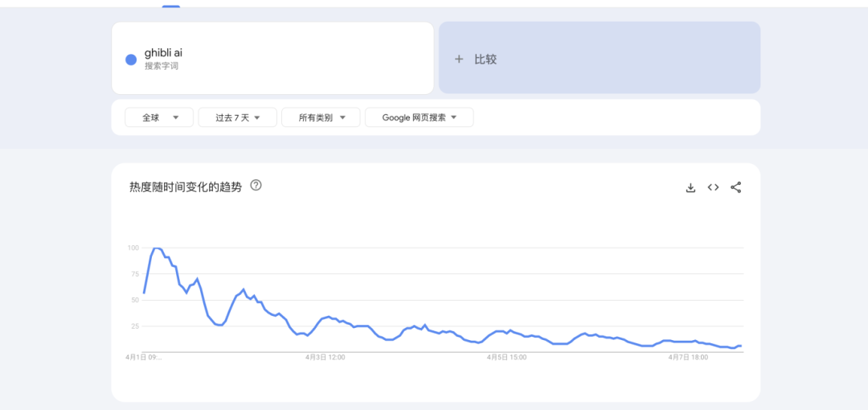The image size is (868, 410).
Task: Click the chart peak at value 100
Action: coord(157,248)
